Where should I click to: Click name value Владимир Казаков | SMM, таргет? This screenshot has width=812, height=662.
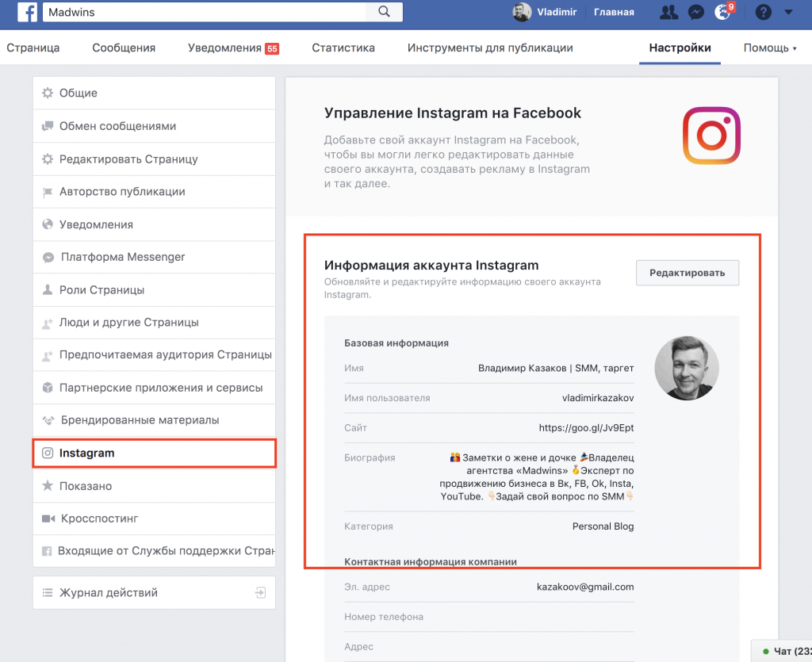556,369
